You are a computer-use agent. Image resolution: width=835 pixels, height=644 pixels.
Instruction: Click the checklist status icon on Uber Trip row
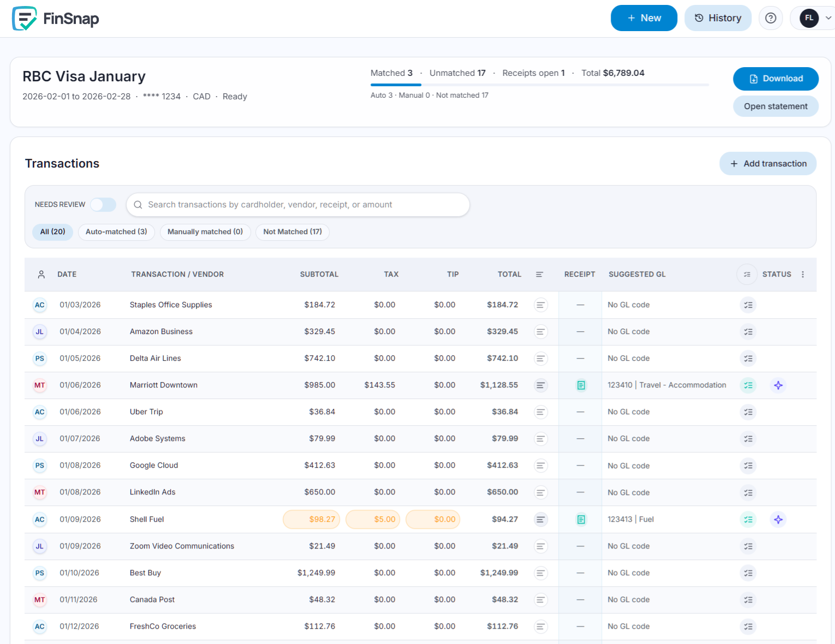pos(748,412)
